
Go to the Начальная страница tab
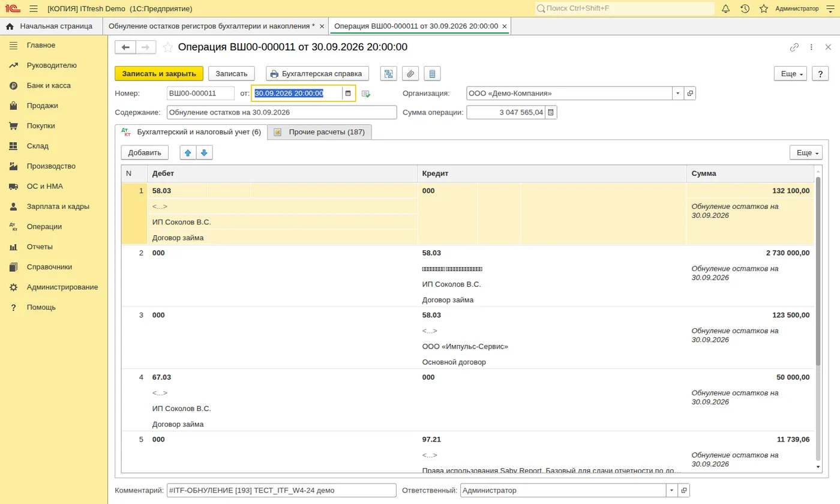[51, 26]
